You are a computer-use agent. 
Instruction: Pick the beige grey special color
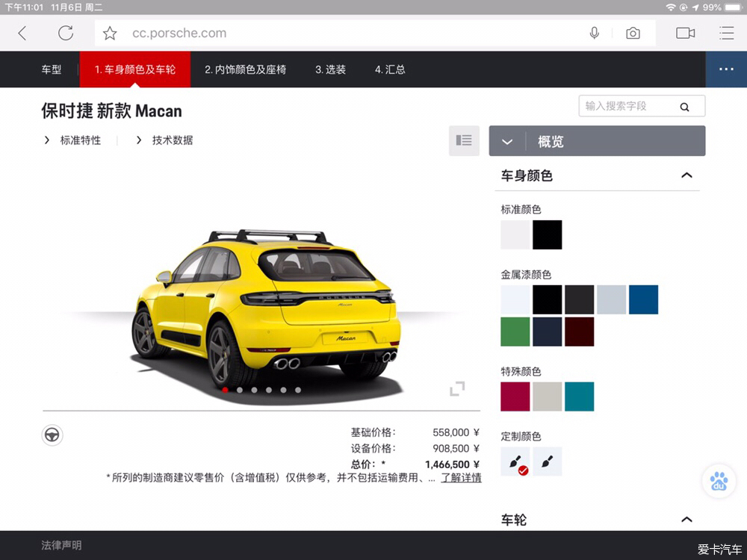[x=548, y=396]
